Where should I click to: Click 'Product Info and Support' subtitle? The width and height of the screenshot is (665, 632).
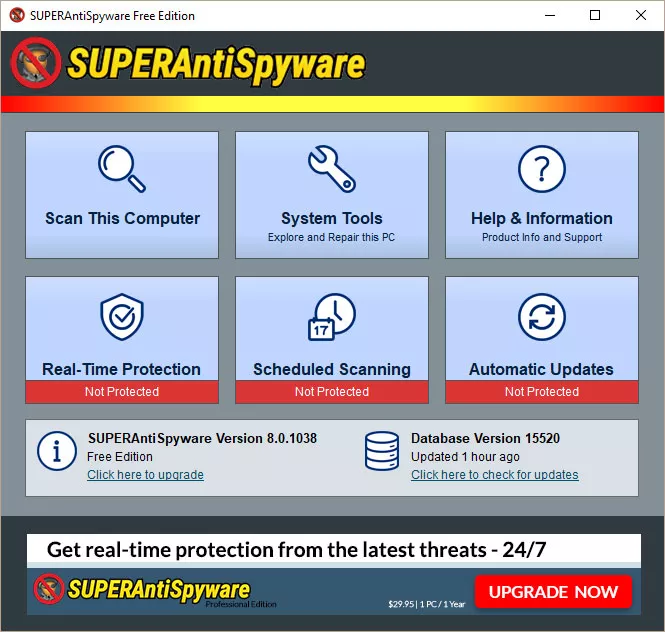542,237
